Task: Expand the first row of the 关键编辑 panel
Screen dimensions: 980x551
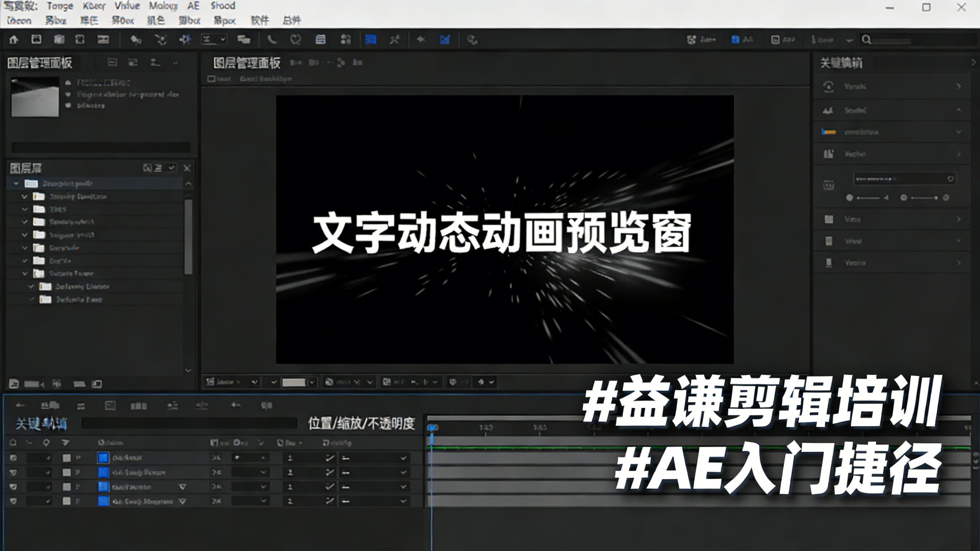Action: tap(959, 87)
